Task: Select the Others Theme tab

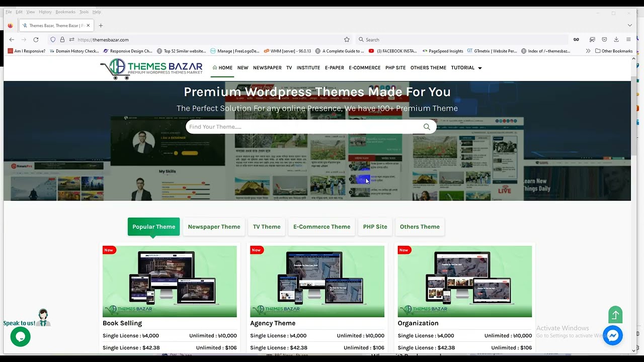Action: 420,227
